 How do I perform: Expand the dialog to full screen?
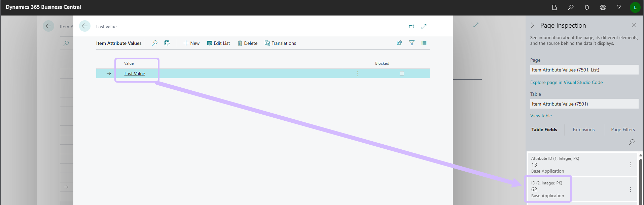pos(424,27)
